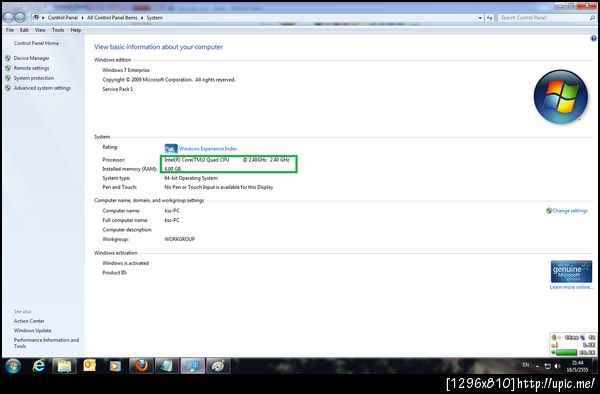This screenshot has width=600, height=394.
Task: Open Performance Information and Tools link
Action: [46, 343]
